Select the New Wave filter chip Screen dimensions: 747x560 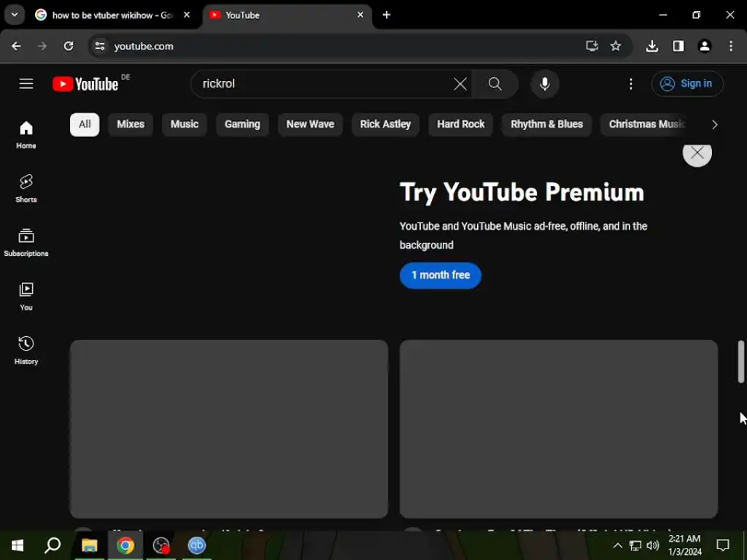point(310,124)
